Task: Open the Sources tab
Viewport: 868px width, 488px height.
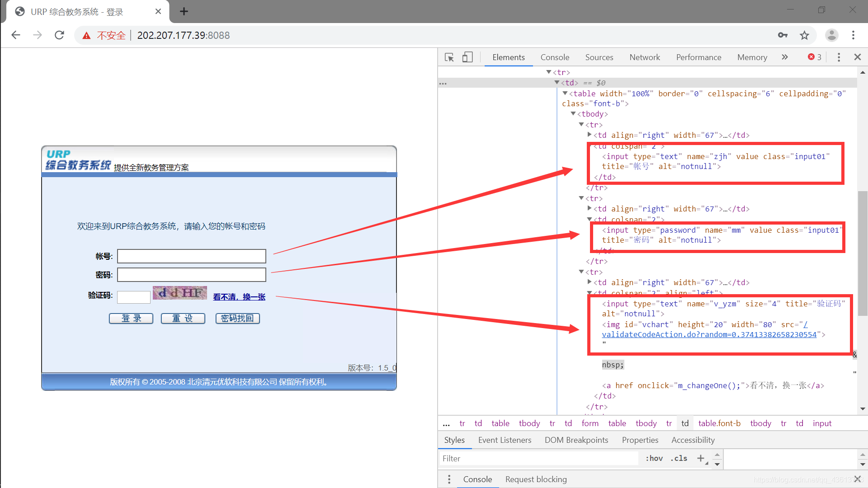Action: (599, 57)
